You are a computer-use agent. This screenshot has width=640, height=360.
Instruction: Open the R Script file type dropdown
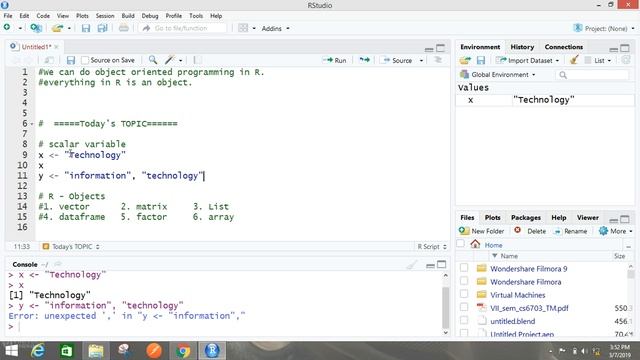click(x=432, y=247)
